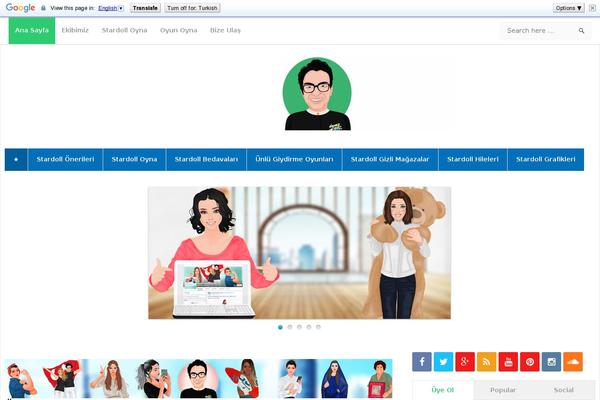Image resolution: width=600 pixels, height=400 pixels.
Task: Open Stardoll Bedavaları category
Action: click(x=206, y=159)
